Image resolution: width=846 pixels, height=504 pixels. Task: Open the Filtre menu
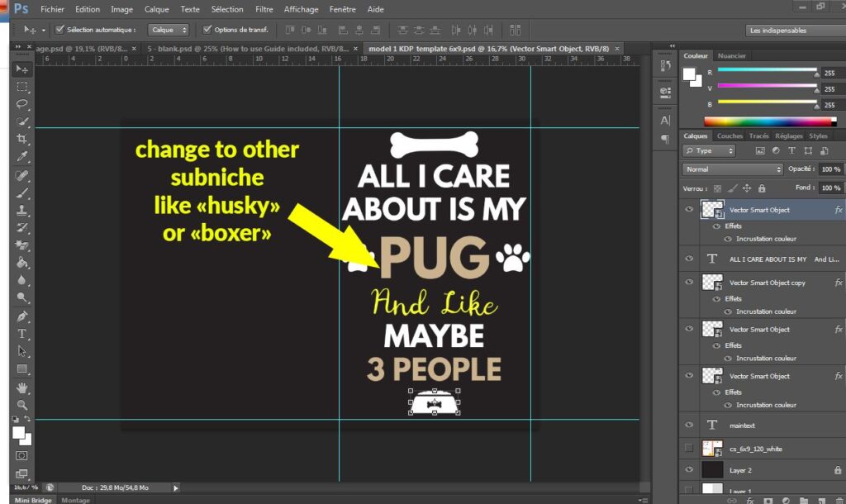[x=264, y=9]
